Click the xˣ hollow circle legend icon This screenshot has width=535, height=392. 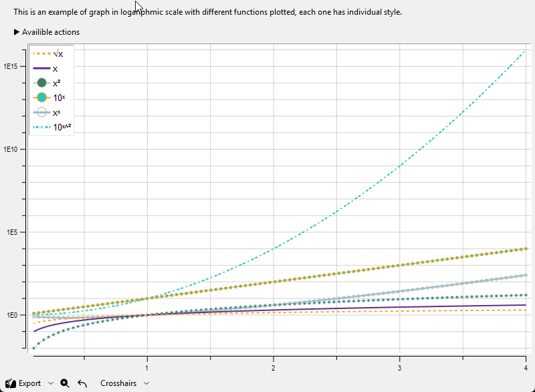click(x=41, y=112)
